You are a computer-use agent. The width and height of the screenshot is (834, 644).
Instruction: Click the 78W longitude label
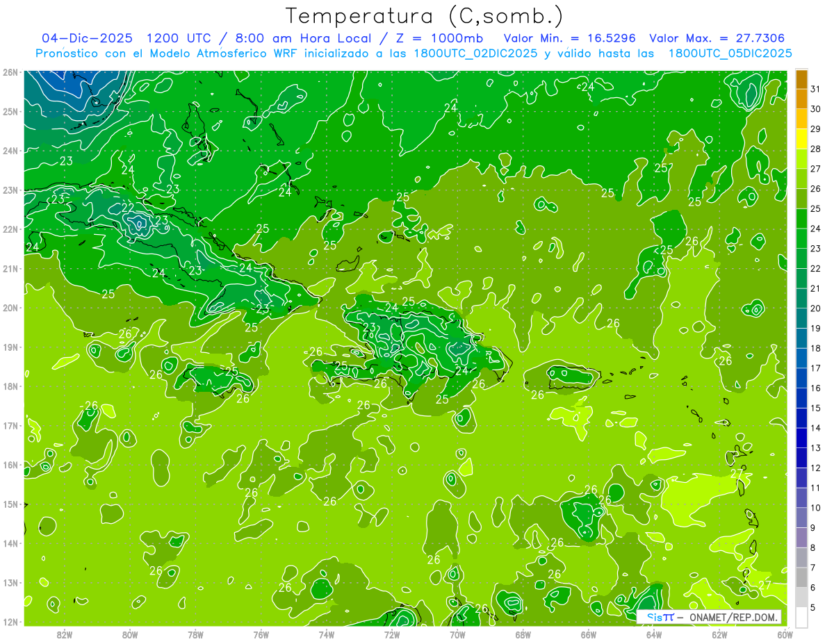coord(195,634)
